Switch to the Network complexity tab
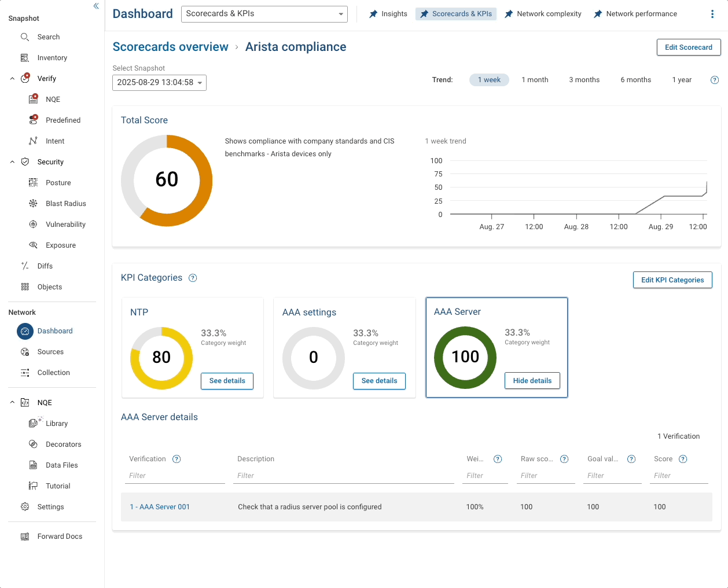Screen dimensions: 728x588 click(543, 14)
